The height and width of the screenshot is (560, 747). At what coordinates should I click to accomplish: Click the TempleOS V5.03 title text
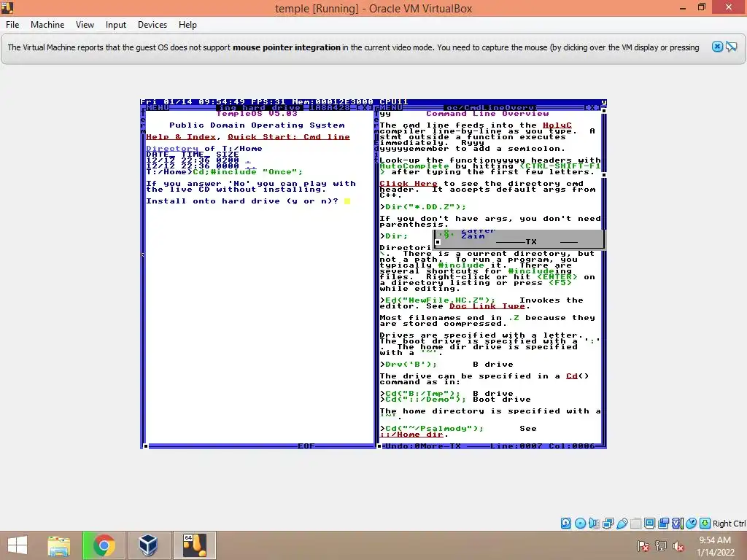[x=257, y=114]
